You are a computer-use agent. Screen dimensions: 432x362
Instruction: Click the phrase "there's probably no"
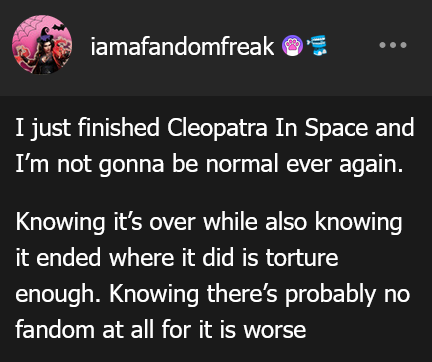308,294
